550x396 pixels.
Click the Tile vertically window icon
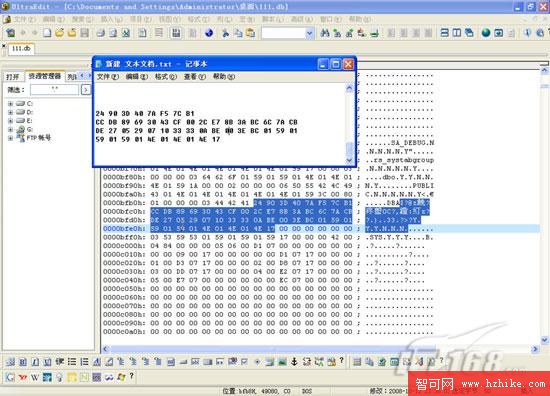point(457,33)
